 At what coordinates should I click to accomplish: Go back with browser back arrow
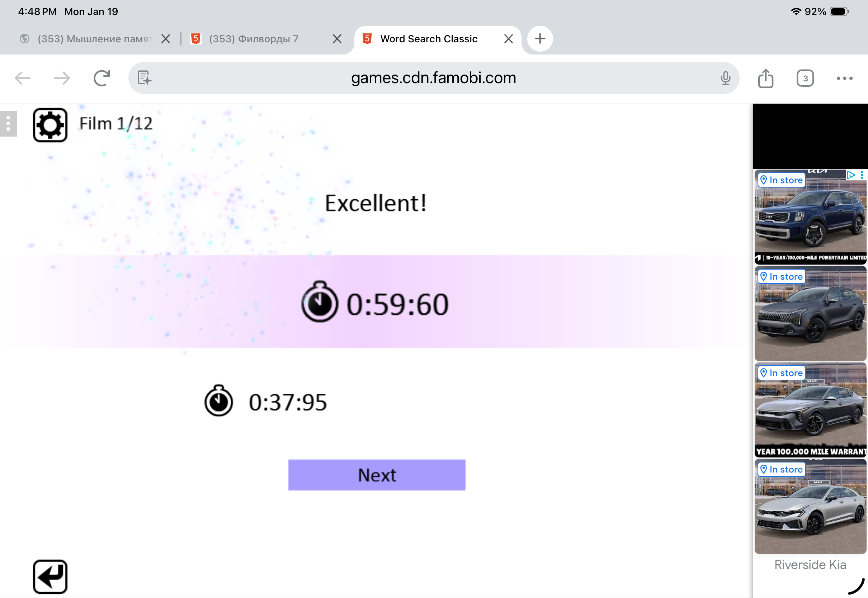(x=23, y=78)
